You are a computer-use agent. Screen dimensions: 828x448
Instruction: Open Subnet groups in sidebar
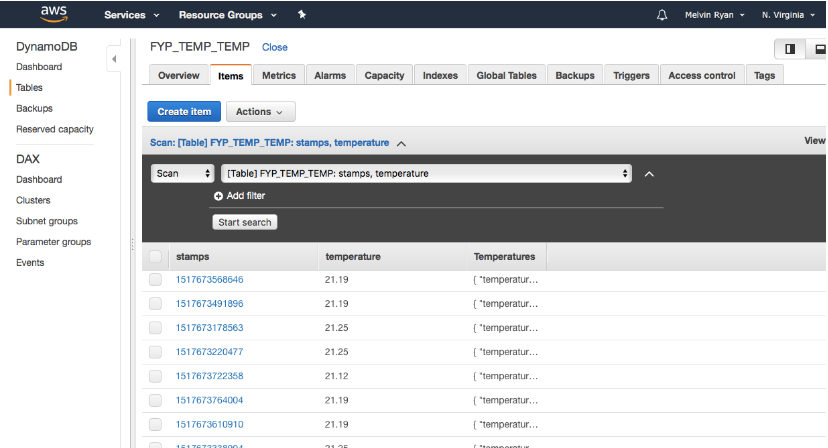[47, 221]
